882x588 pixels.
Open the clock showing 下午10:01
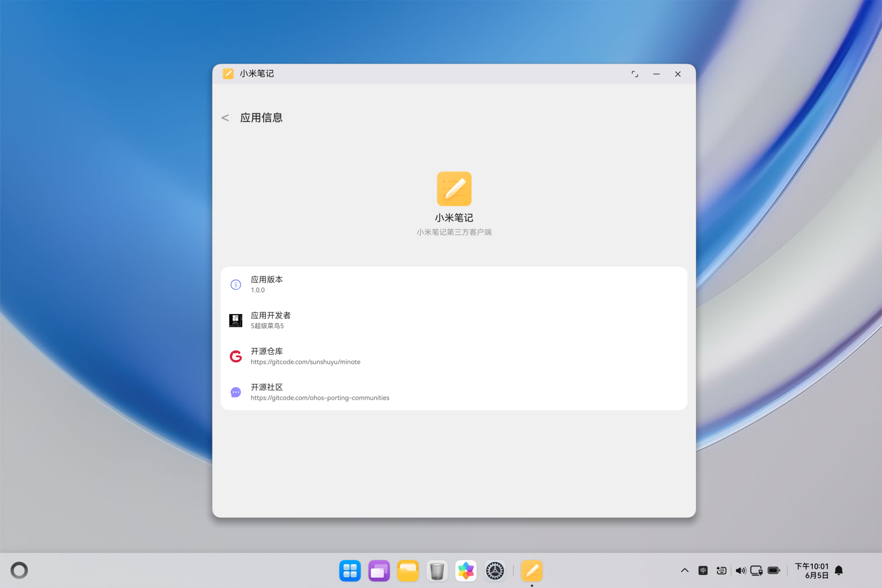point(812,570)
